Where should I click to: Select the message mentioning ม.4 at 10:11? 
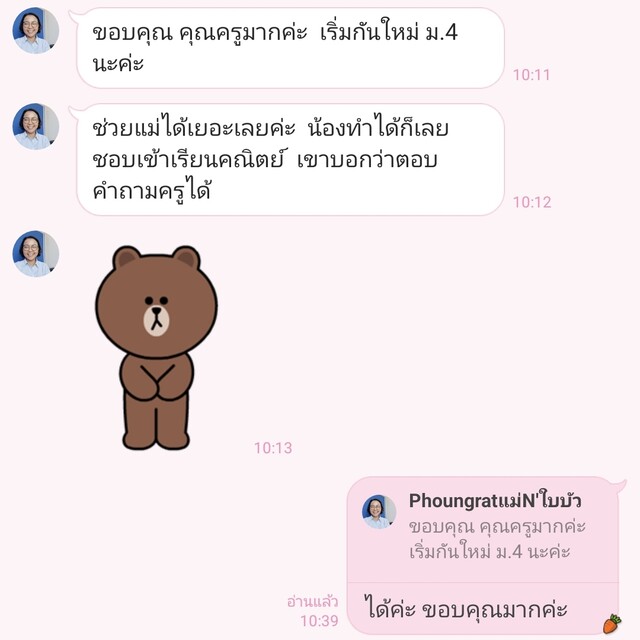(290, 48)
